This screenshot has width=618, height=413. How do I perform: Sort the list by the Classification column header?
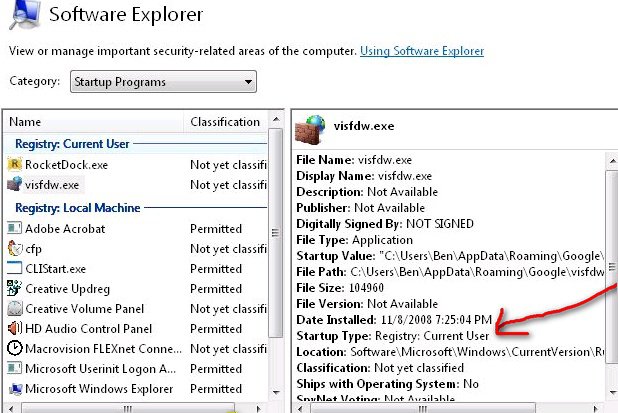pyautogui.click(x=226, y=122)
